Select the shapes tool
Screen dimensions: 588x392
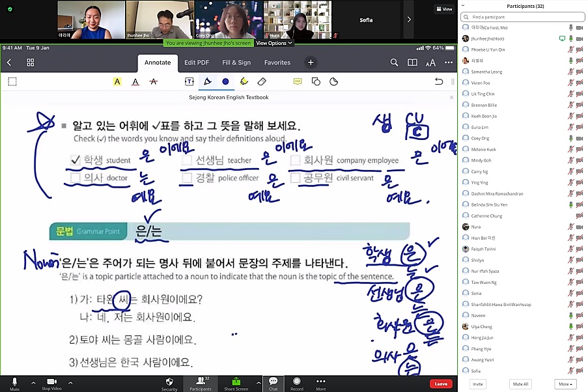coord(316,81)
